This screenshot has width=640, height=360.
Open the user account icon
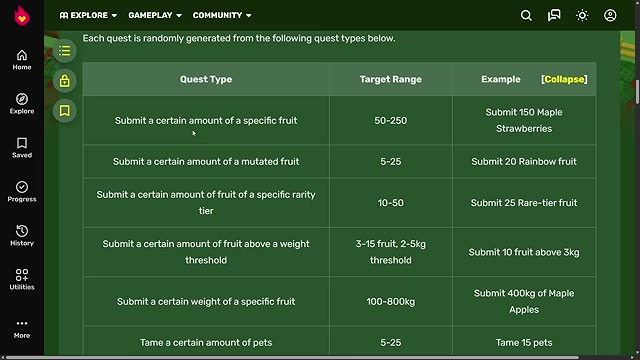pos(610,16)
